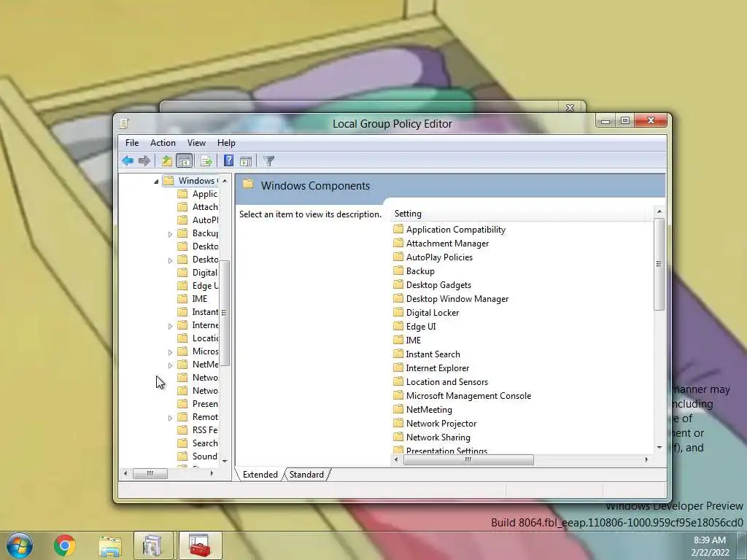Click the Filter funnel toolbar icon
The image size is (747, 560).
pos(268,161)
